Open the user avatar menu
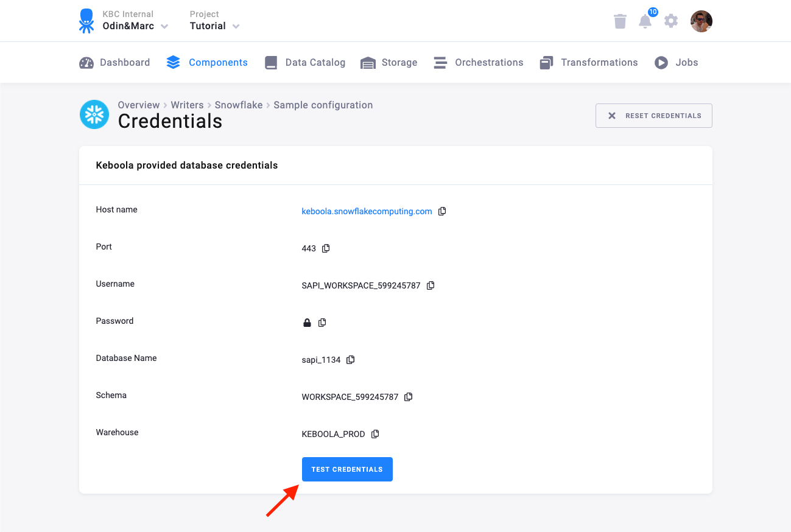This screenshot has height=532, width=791. pyautogui.click(x=701, y=21)
